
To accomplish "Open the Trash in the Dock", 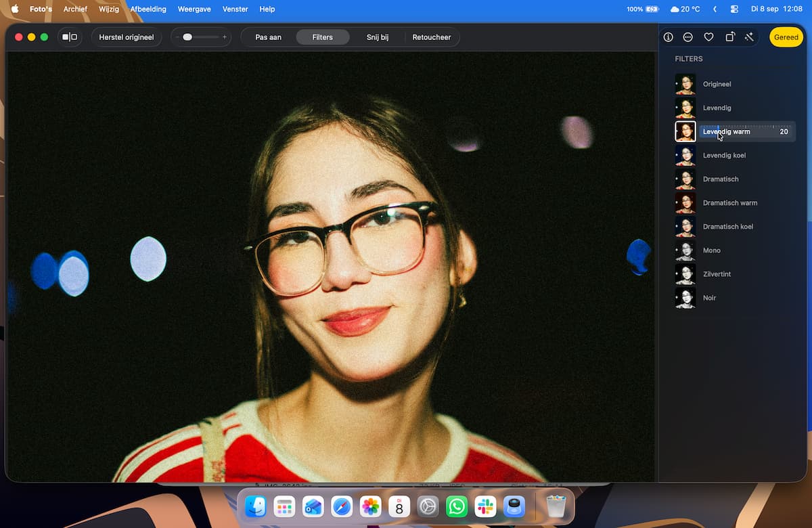I will pyautogui.click(x=556, y=506).
